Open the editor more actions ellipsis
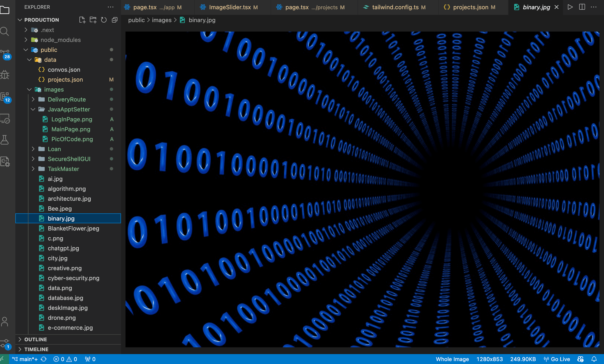The width and height of the screenshot is (604, 364). (x=594, y=7)
